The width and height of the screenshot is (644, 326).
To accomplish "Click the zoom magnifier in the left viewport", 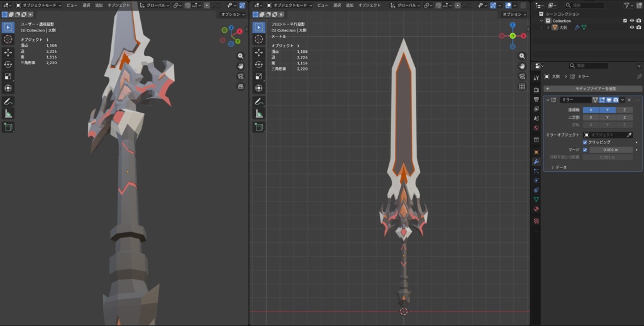I will 241,56.
